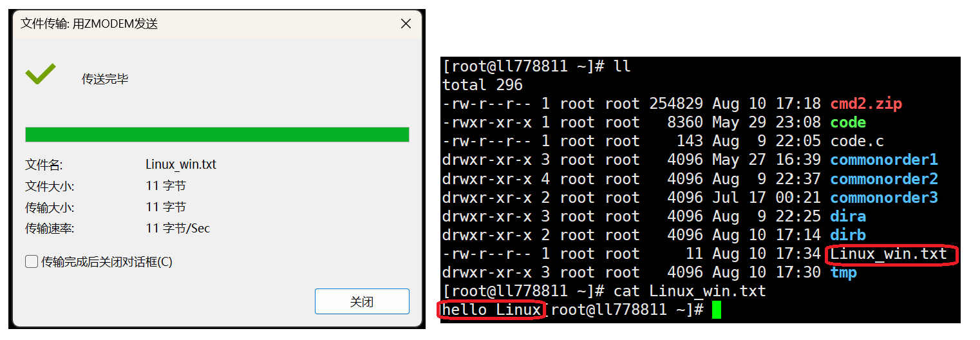This screenshot has width=980, height=340.
Task: Click the ll command on the first terminal line
Action: 623,66
